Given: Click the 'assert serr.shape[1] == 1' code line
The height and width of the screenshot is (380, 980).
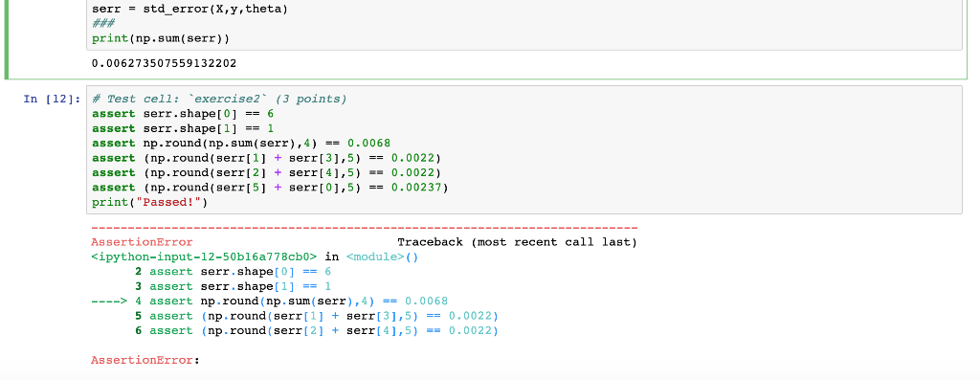Looking at the screenshot, I should click(x=183, y=128).
